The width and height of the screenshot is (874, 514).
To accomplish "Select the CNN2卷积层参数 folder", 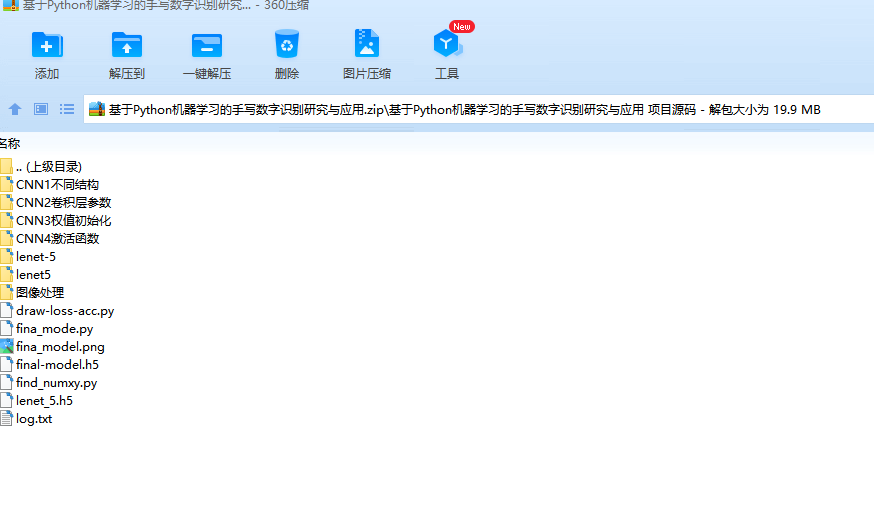I will click(x=56, y=202).
